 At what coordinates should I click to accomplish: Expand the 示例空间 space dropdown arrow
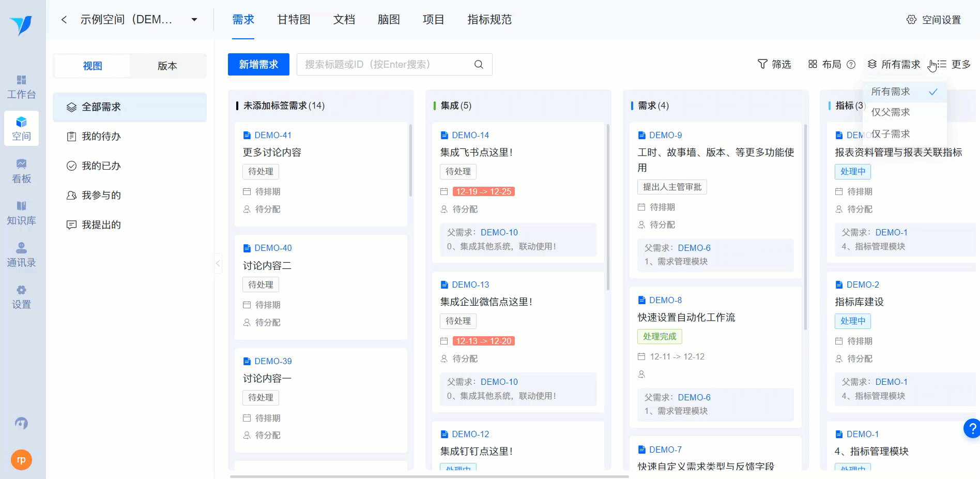(x=194, y=20)
